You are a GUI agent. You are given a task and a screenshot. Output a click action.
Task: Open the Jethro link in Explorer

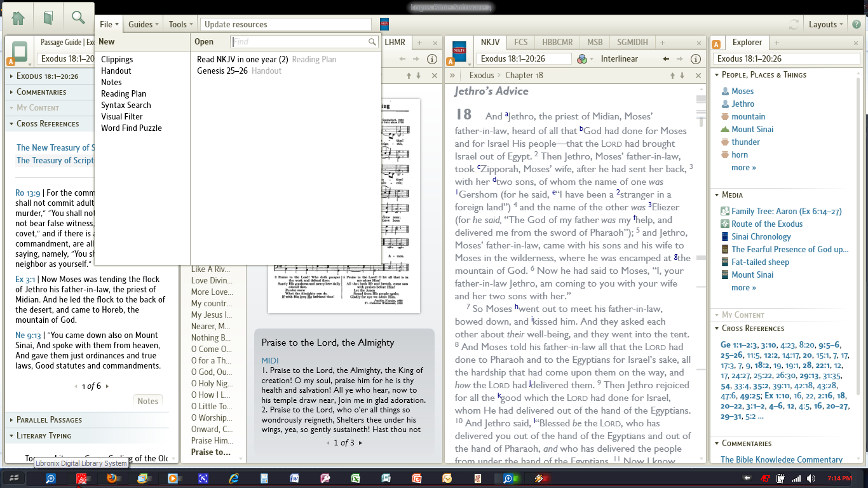click(x=743, y=104)
